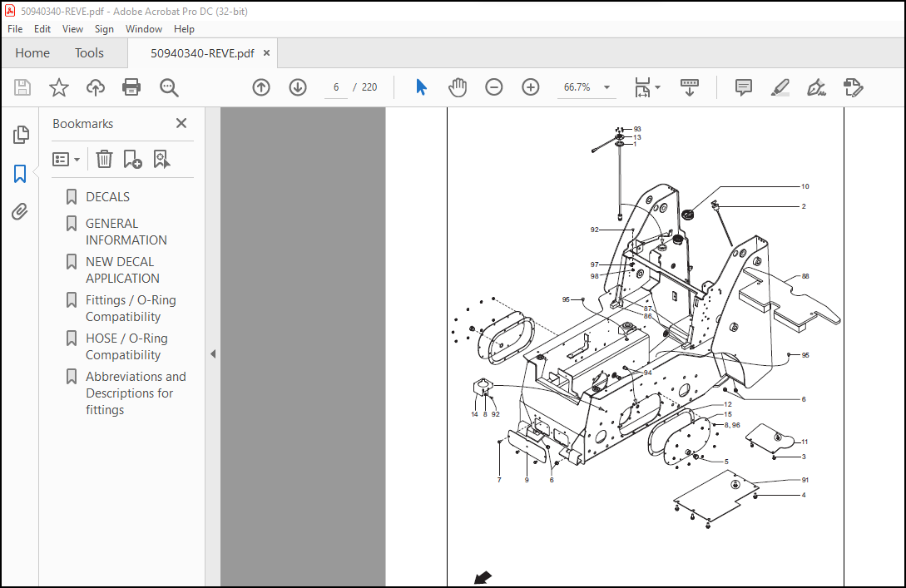Open the Edit menu
Screen dimensions: 906x588
click(x=42, y=29)
